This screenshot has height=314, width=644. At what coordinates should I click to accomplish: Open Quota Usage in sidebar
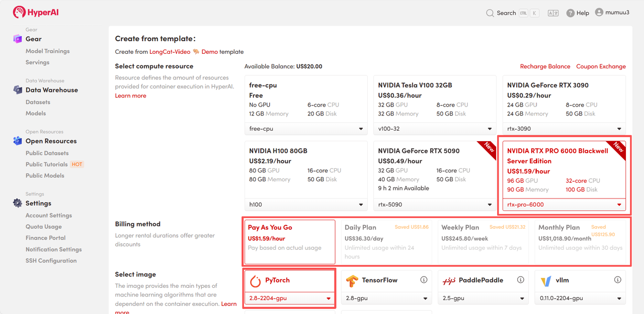[x=44, y=227]
